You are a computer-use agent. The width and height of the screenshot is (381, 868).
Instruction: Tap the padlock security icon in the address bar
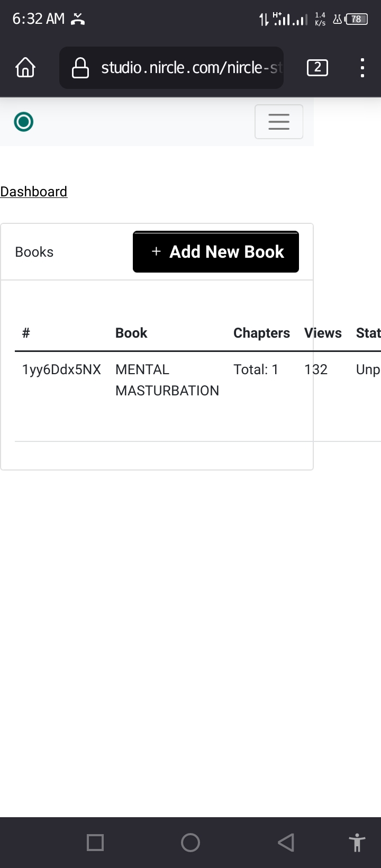click(x=80, y=68)
